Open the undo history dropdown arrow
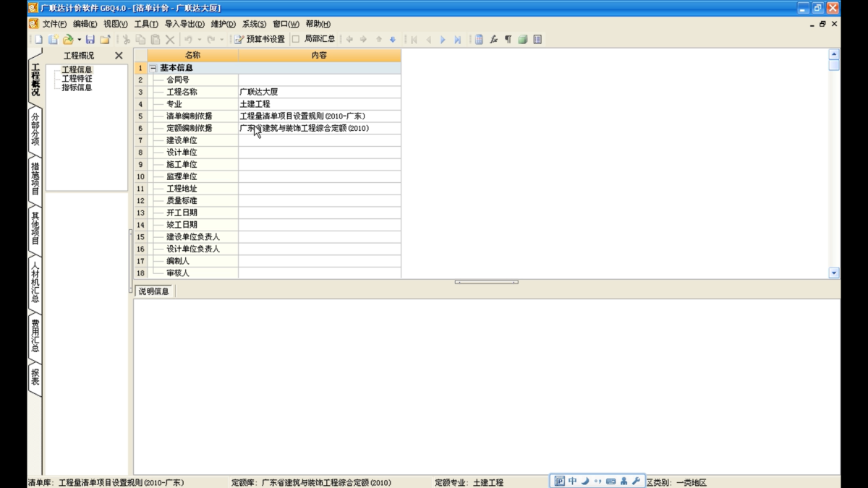This screenshot has height=488, width=868. tap(198, 40)
